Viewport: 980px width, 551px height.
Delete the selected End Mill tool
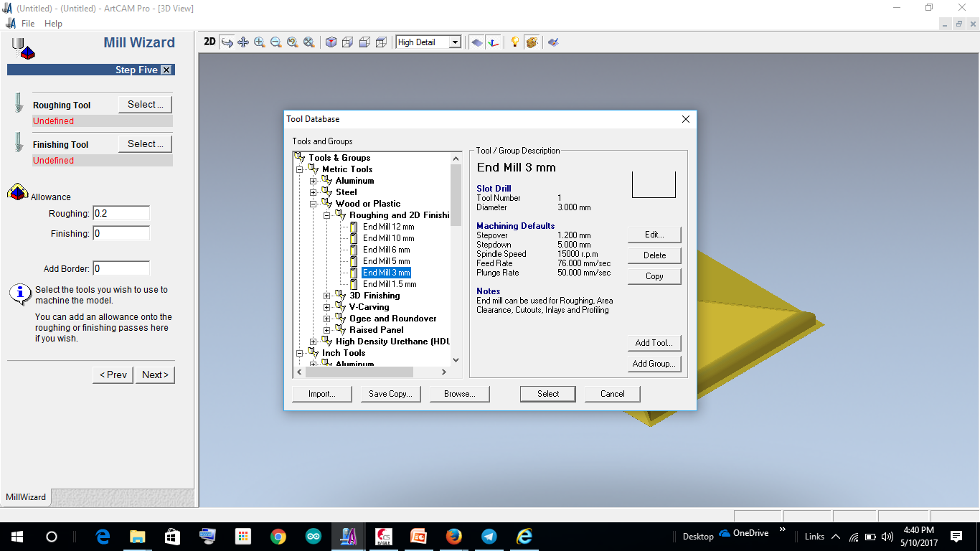click(654, 255)
